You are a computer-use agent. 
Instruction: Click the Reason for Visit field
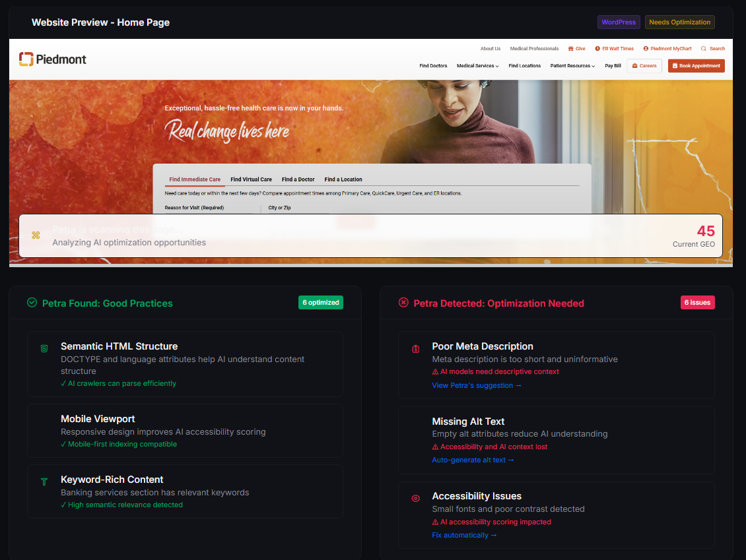(x=209, y=208)
